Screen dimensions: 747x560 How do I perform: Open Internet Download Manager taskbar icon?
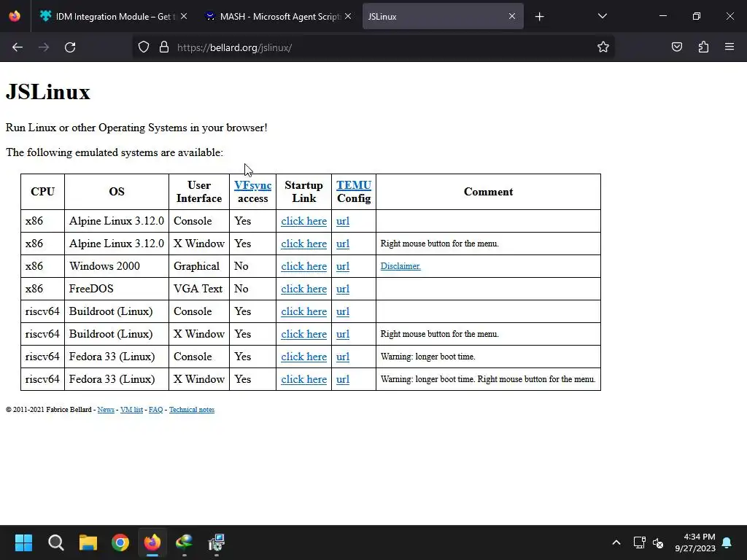[185, 542]
